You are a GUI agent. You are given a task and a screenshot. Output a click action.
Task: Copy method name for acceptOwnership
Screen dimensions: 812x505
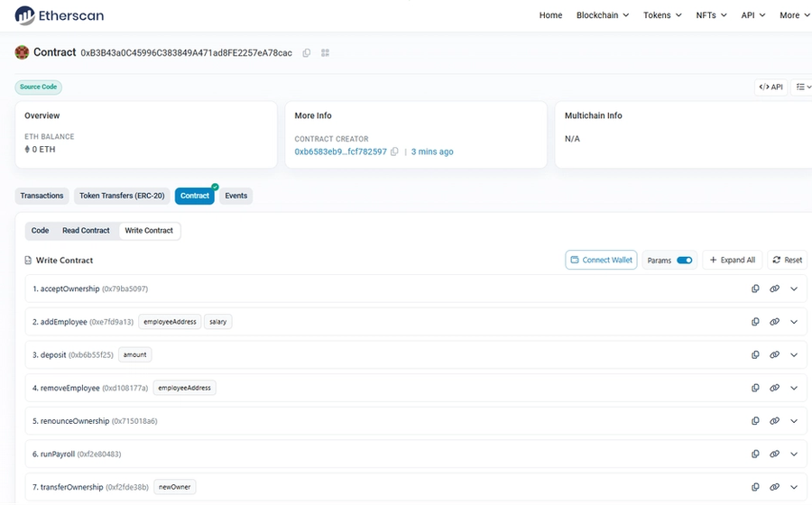755,289
